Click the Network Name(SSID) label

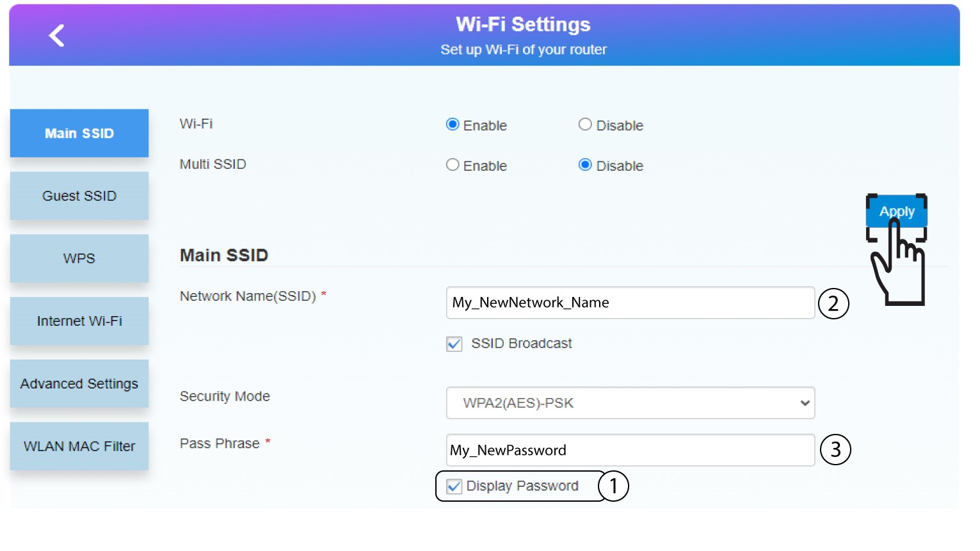[x=248, y=296]
